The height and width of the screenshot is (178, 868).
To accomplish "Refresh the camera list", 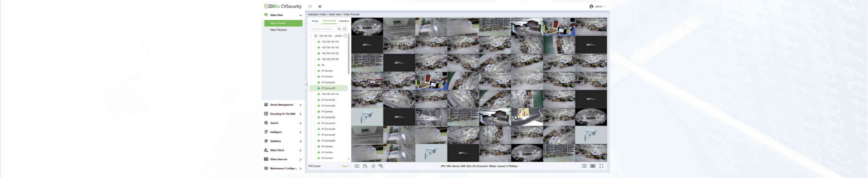I will coord(345,29).
